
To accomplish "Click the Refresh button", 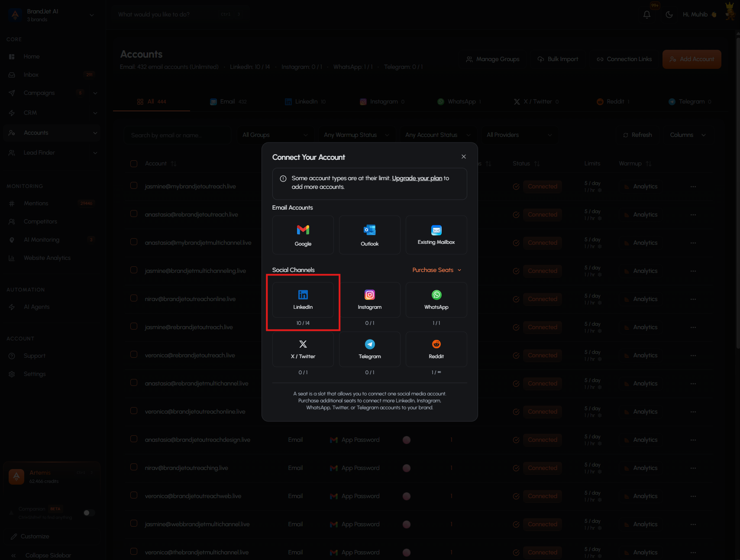I will click(x=637, y=135).
